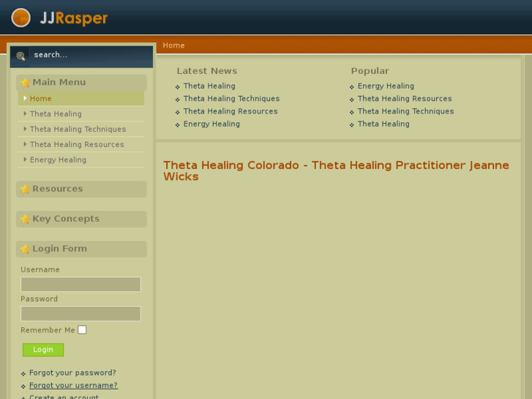Open Theta Healing Resources under Latest News
Viewport: 532px width, 399px height.
[231, 111]
